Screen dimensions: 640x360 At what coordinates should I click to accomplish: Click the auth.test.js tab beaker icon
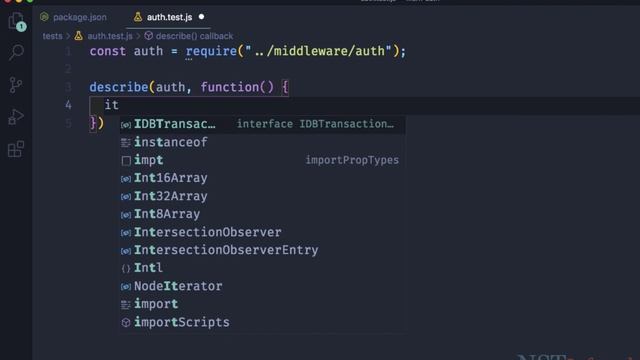tap(138, 17)
